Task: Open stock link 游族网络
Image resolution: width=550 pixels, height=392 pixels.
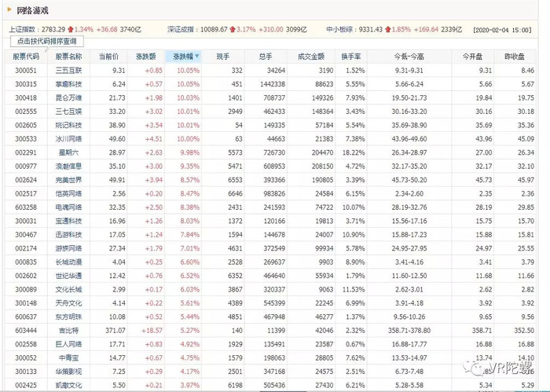Action: click(x=69, y=248)
